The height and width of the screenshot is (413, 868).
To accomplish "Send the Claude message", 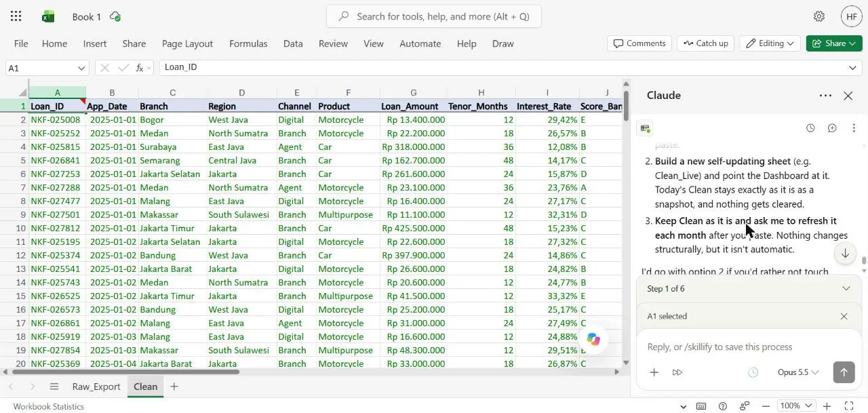I will pyautogui.click(x=844, y=372).
